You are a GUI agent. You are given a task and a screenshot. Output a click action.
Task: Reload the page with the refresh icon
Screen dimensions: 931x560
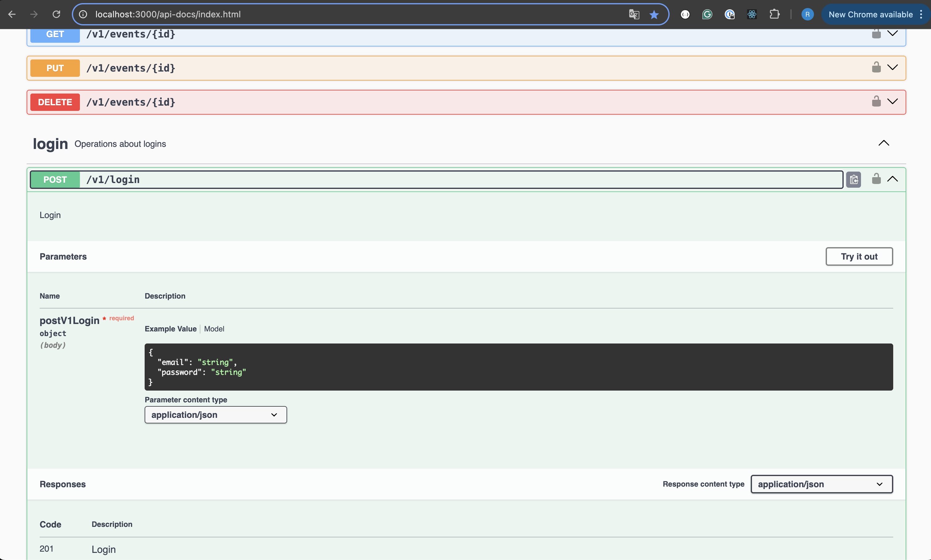click(x=56, y=14)
